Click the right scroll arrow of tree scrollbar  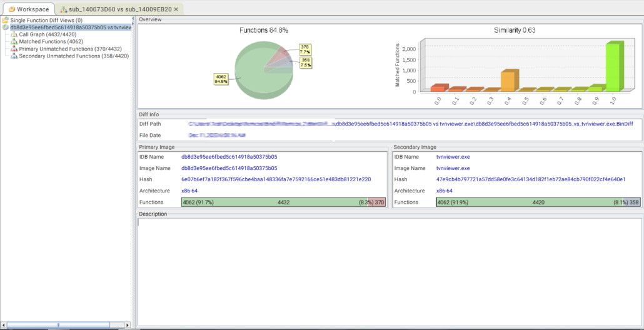coord(128,325)
